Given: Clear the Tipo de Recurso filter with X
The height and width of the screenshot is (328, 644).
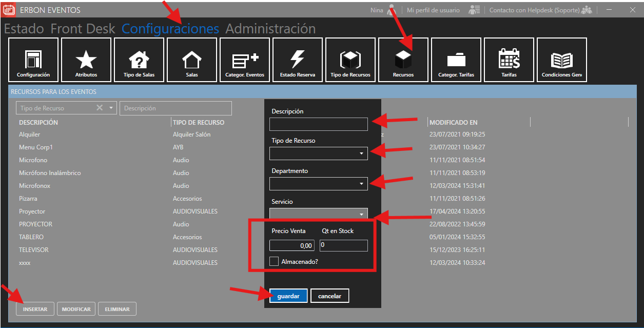Looking at the screenshot, I should pos(100,108).
